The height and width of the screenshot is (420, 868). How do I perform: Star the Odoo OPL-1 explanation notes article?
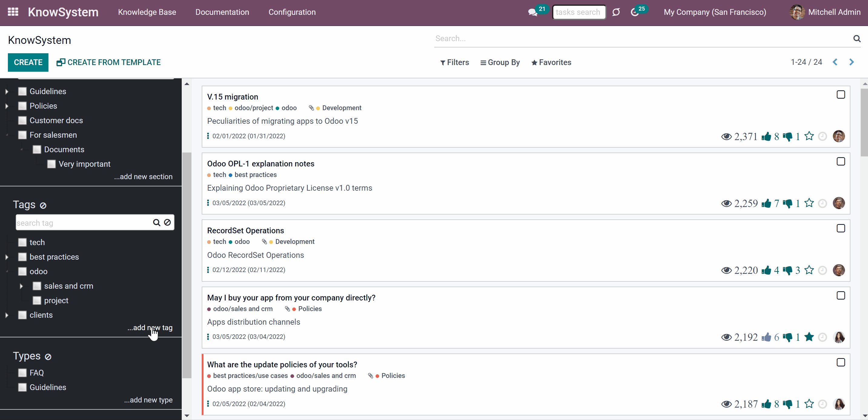pyautogui.click(x=809, y=203)
